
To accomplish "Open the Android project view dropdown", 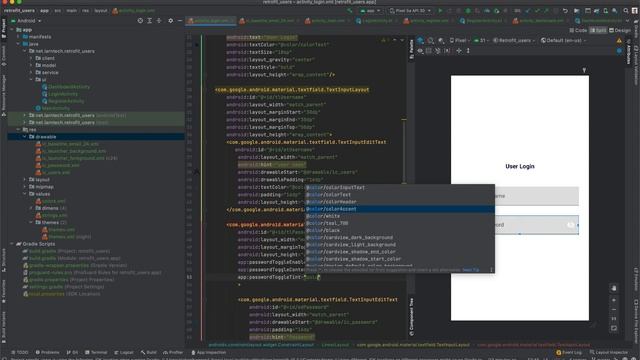I will click(x=26, y=20).
